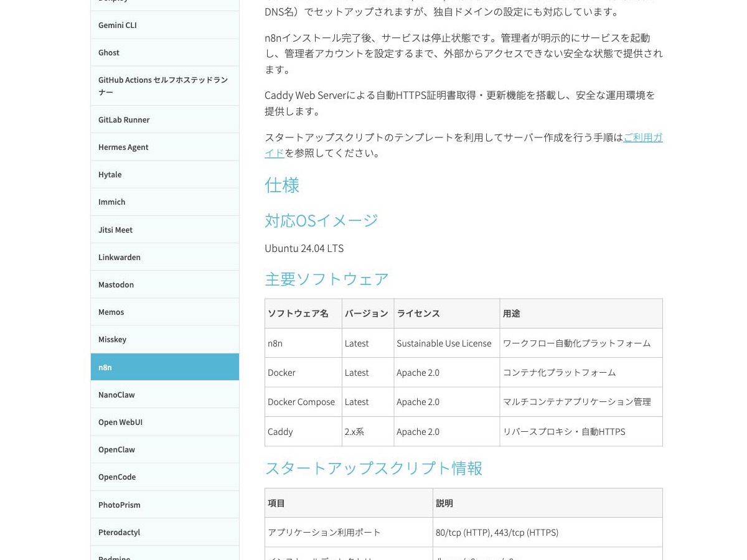This screenshot has width=747, height=560.
Task: Select Misskey in the sidebar
Action: pos(165,339)
